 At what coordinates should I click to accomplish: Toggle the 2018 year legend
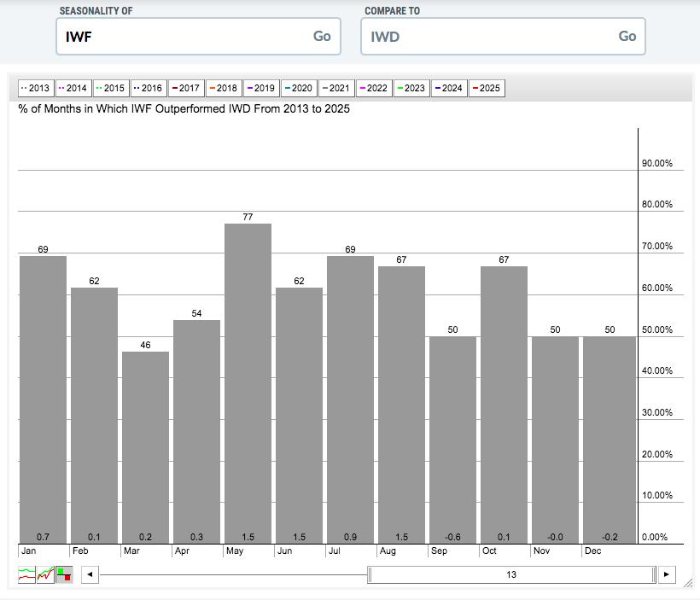coord(224,88)
